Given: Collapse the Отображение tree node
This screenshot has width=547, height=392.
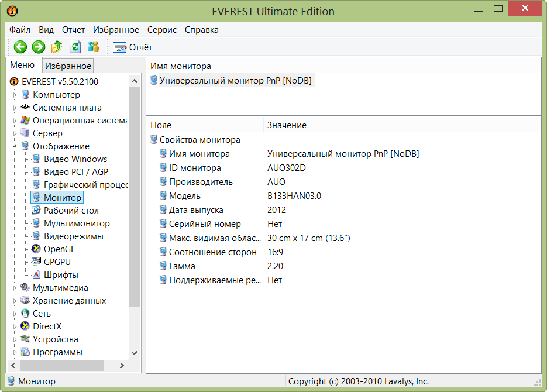Looking at the screenshot, I should coord(15,146).
